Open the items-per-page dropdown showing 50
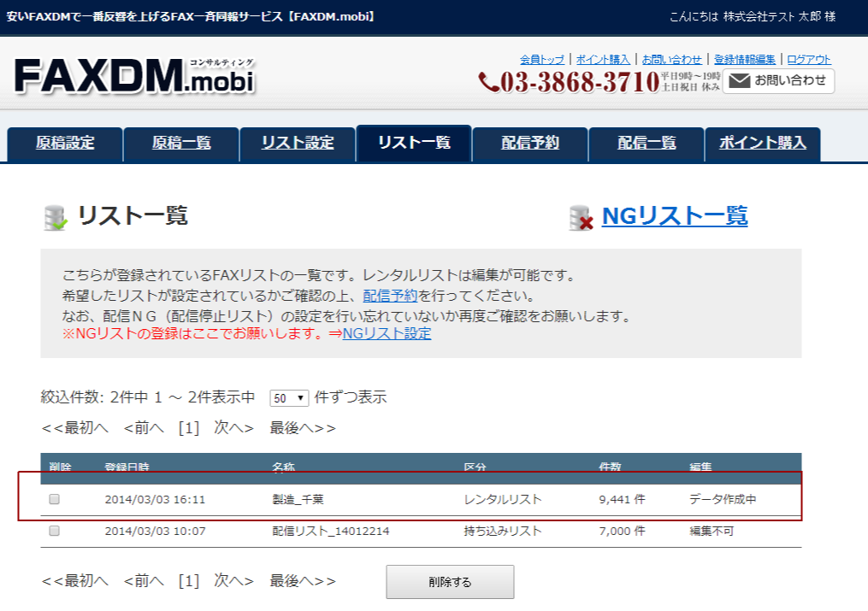This screenshot has width=868, height=611. point(288,398)
